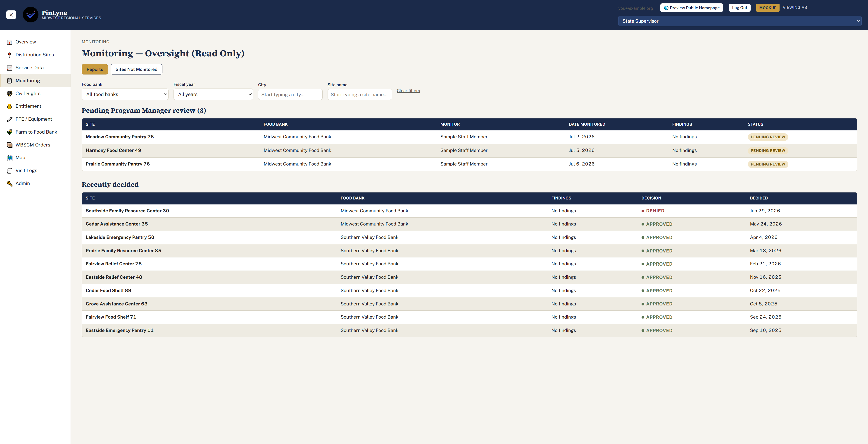Click Eastside Relief Center 48 row

[469, 277]
